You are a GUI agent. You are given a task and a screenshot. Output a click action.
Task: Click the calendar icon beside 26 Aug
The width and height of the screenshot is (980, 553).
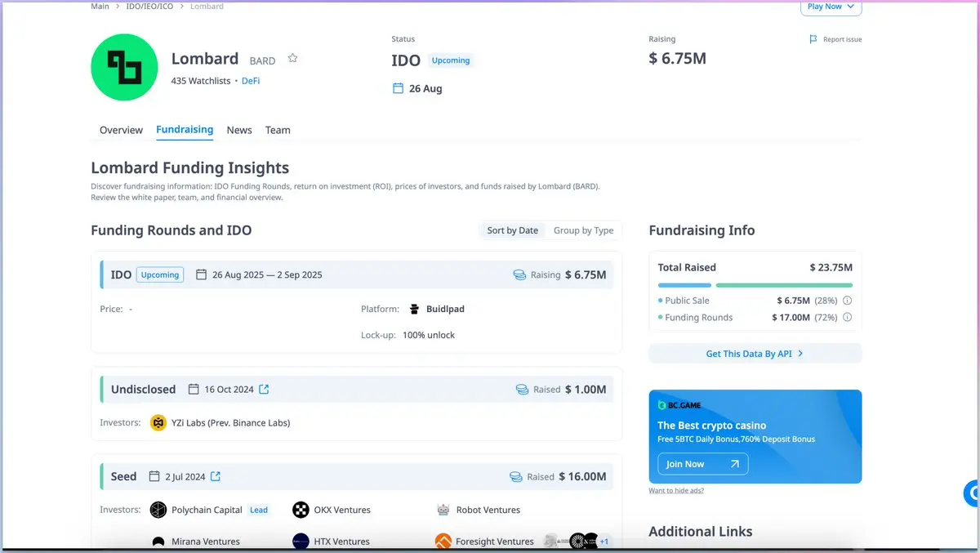(x=399, y=88)
